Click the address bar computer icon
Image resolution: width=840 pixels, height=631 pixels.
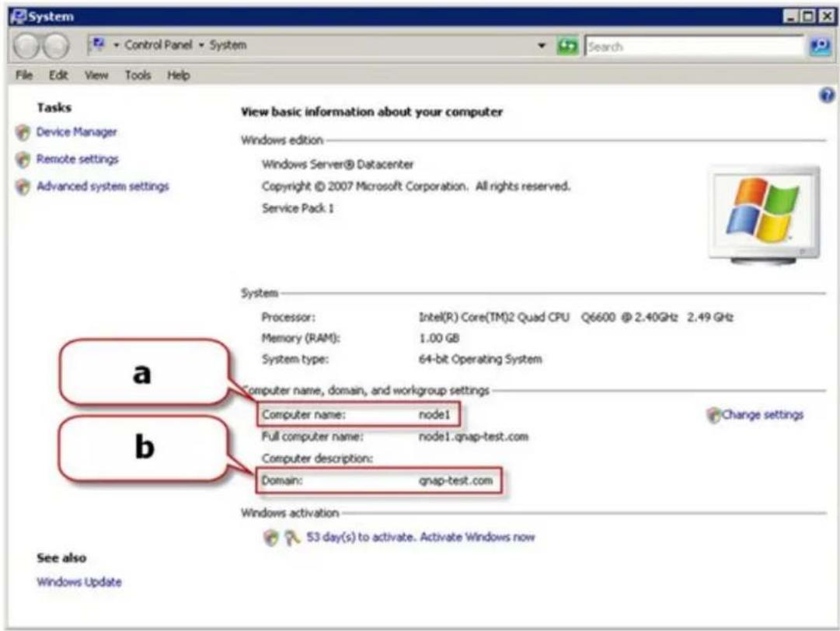click(97, 44)
